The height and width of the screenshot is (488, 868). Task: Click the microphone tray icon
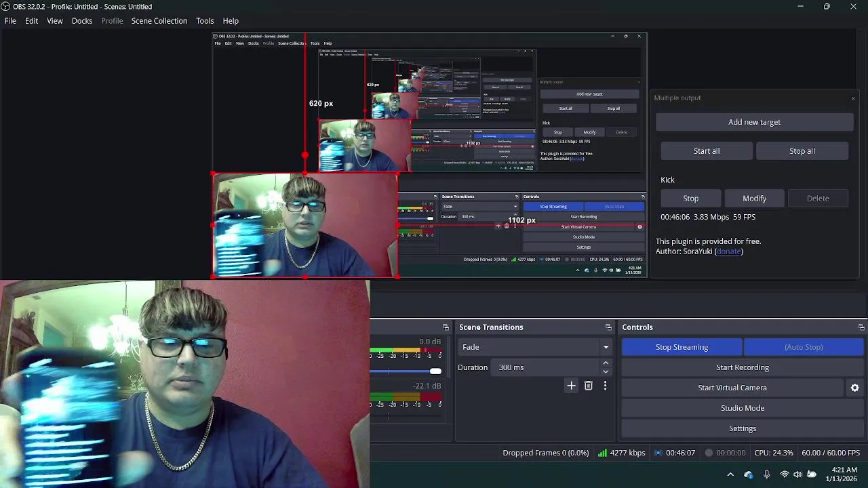[766, 474]
